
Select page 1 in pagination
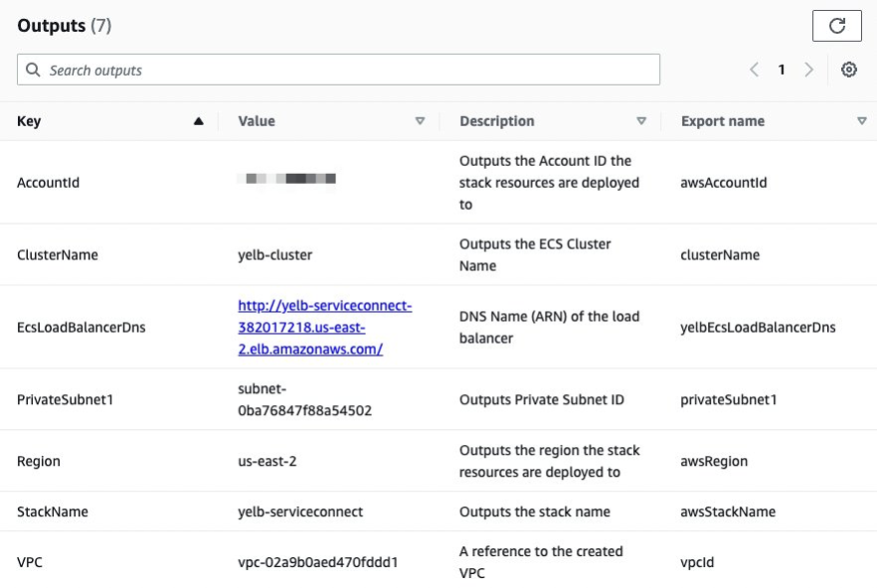coord(781,69)
